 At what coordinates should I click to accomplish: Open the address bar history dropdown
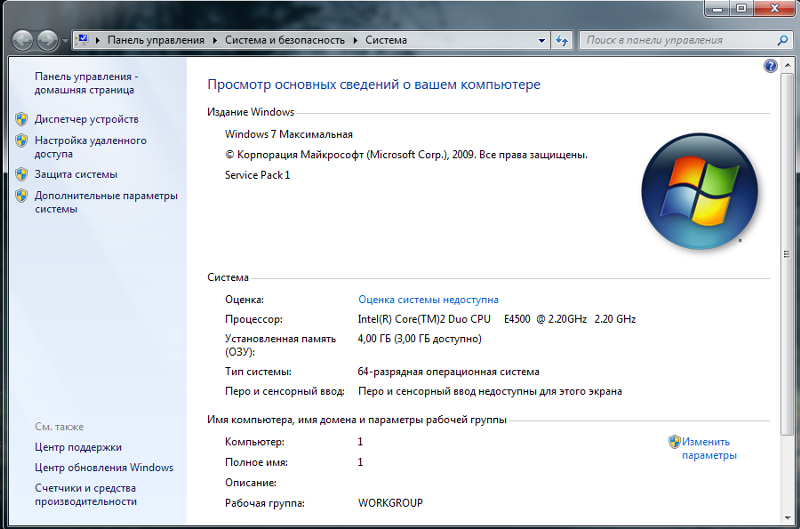click(x=541, y=40)
